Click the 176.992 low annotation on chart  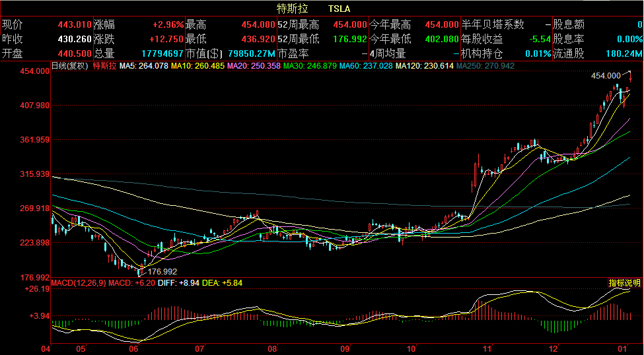(x=162, y=271)
